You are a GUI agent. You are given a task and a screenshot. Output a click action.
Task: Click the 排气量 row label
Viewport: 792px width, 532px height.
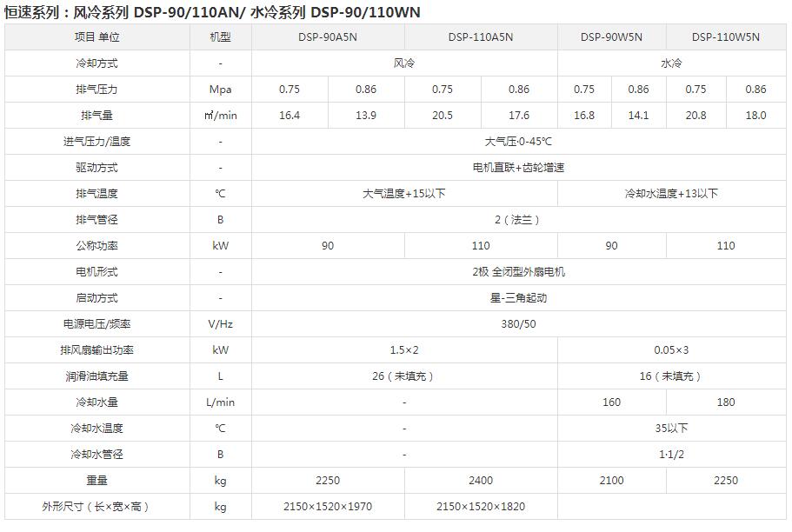(97, 116)
